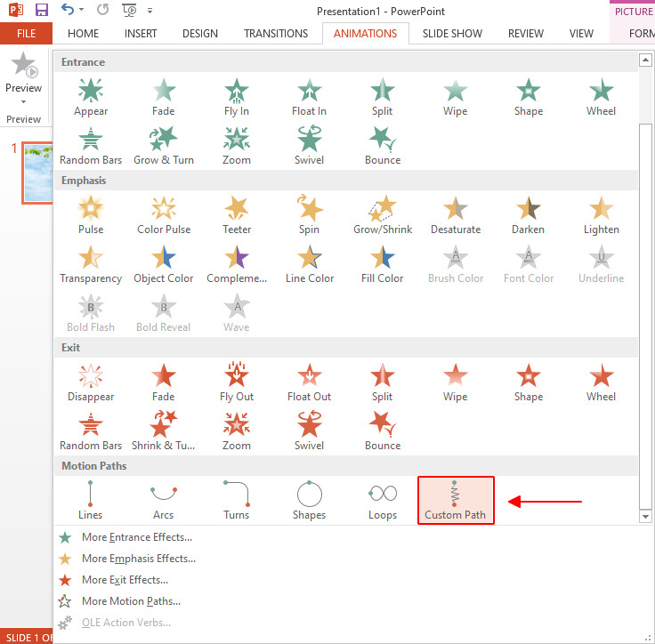Image resolution: width=655 pixels, height=644 pixels.
Task: Apply the exit Bounce animation
Action: 382,431
